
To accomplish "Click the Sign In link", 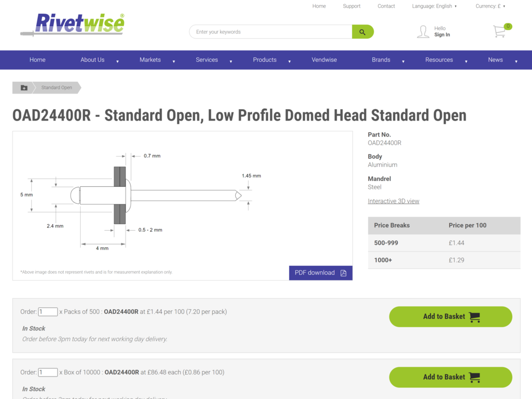I will (442, 35).
